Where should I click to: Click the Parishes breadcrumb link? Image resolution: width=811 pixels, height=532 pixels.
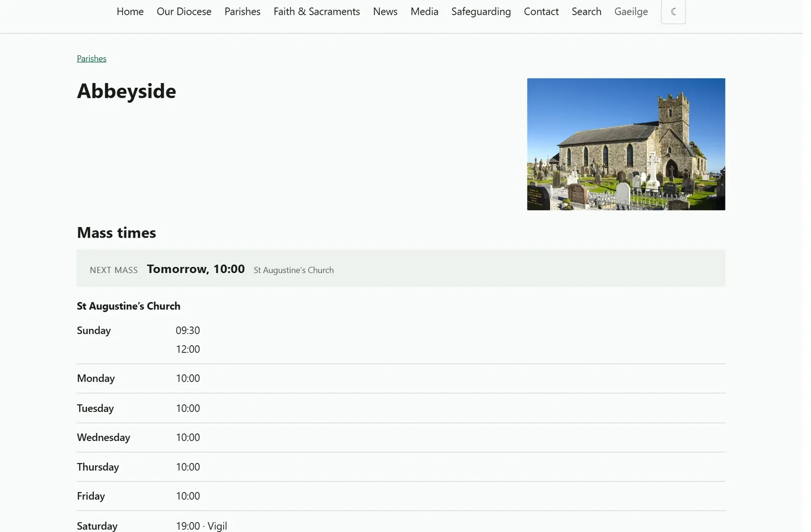click(x=92, y=58)
